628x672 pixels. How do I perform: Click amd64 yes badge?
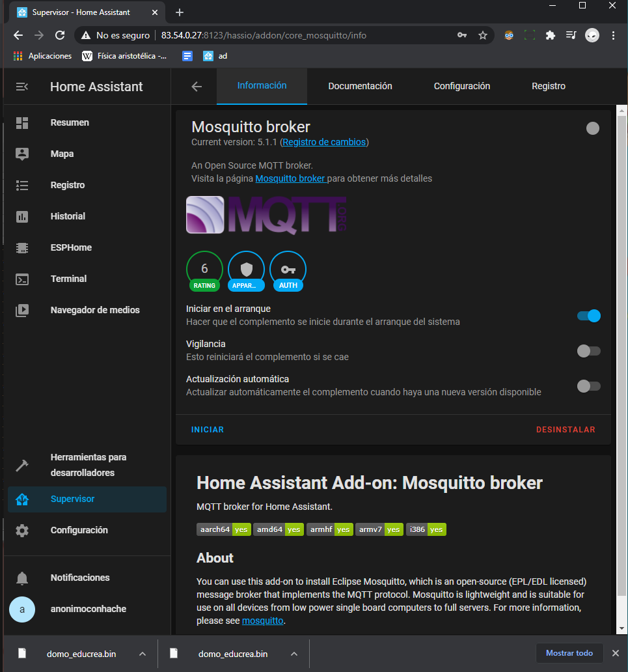[279, 529]
